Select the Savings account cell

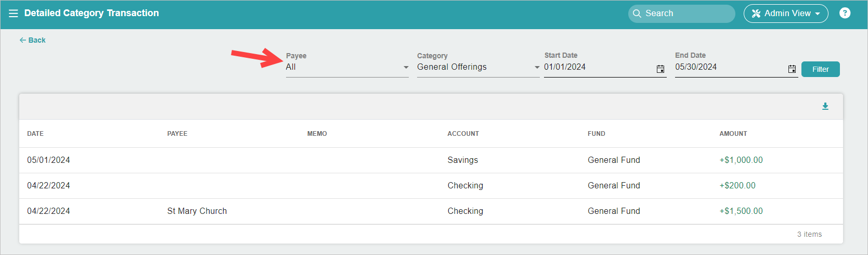pos(463,160)
